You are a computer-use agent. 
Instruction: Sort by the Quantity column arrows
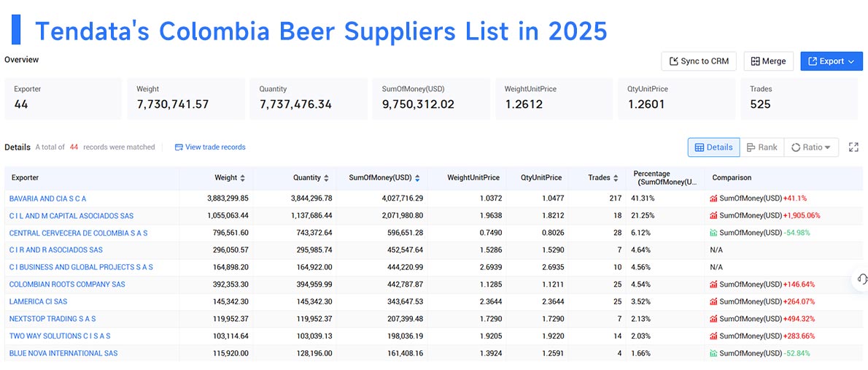tap(326, 178)
